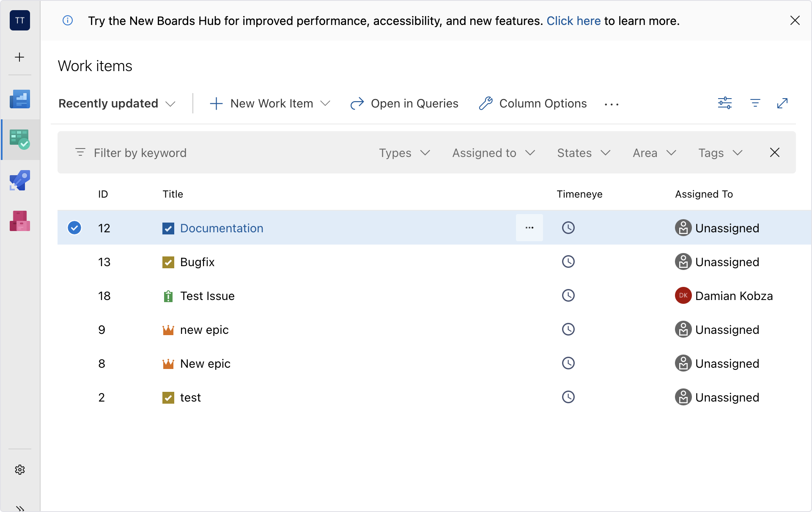This screenshot has height=512, width=812.
Task: Open Pipelines via the rocket icon
Action: 20,180
